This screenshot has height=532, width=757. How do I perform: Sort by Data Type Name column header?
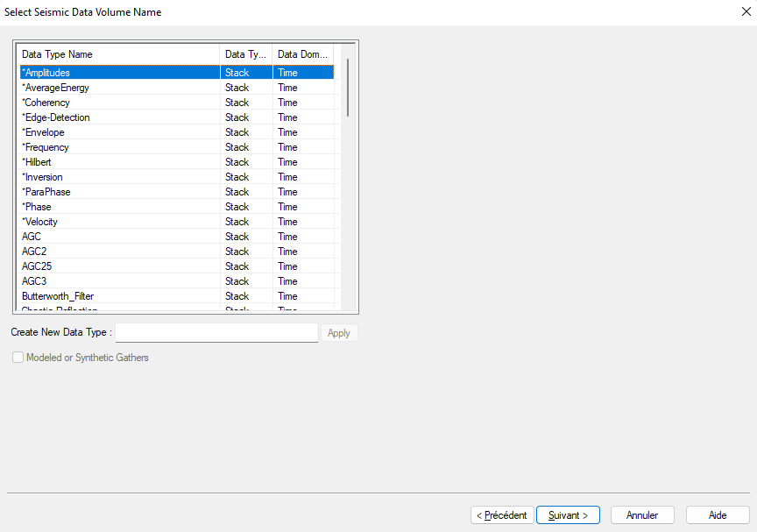coord(119,54)
